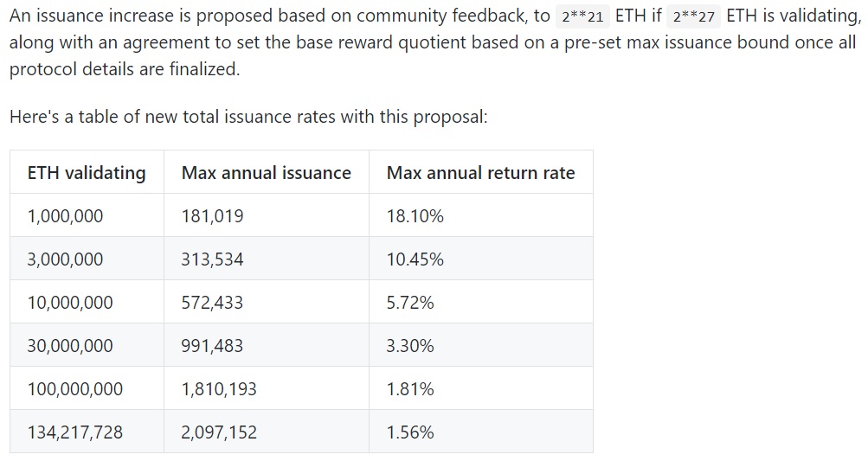Click the Max annual return rate header
This screenshot has height=461, width=868.
tap(480, 173)
